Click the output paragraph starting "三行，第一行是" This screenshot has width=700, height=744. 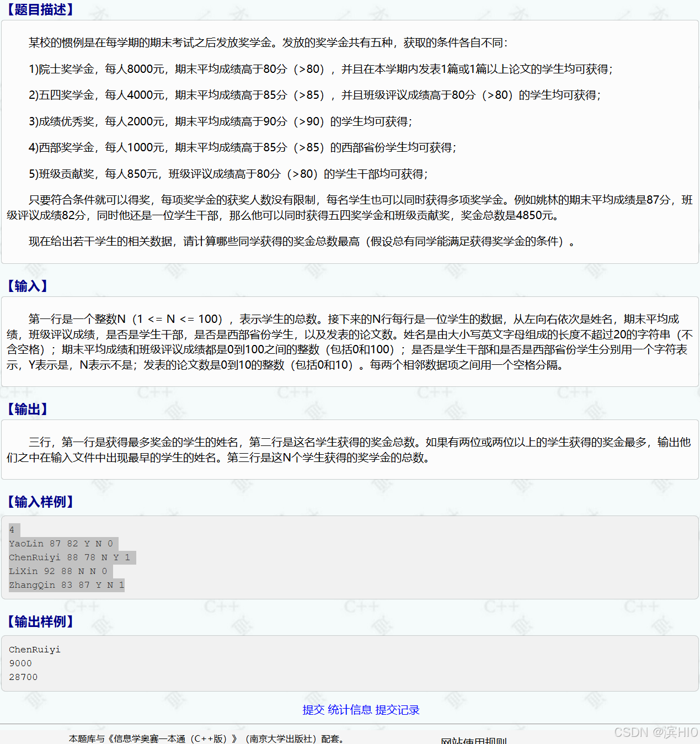point(350,450)
